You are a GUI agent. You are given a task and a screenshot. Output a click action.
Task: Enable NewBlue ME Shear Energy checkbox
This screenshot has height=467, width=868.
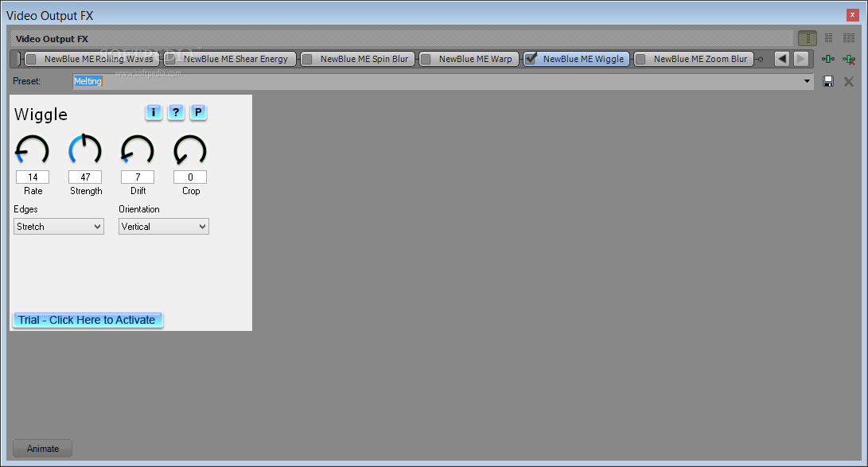170,59
